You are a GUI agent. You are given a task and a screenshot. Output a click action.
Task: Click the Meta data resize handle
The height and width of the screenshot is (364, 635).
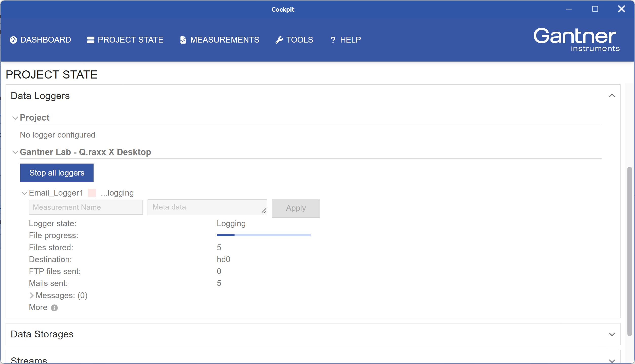click(x=264, y=211)
